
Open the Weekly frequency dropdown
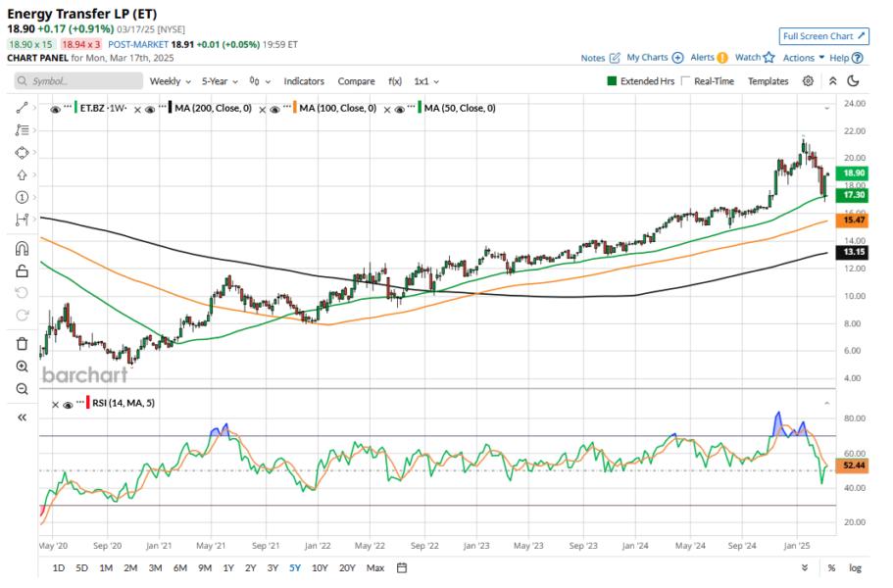171,81
